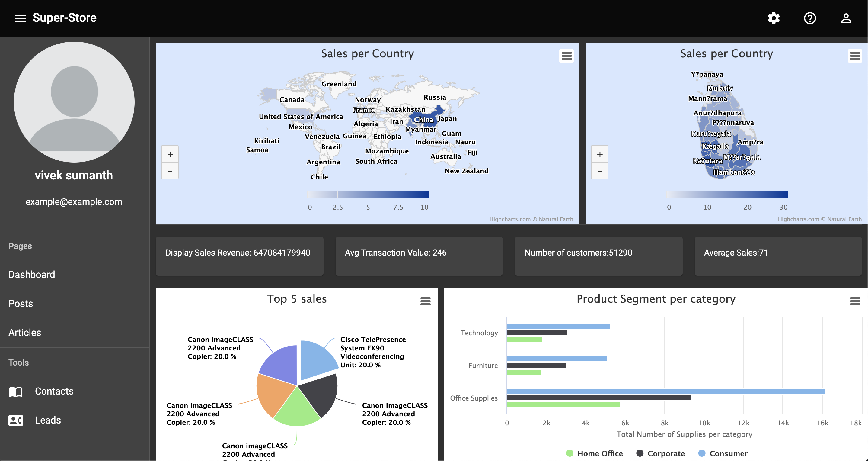The image size is (868, 461).
Task: Zoom in on the world Sales per Country map
Action: (170, 154)
